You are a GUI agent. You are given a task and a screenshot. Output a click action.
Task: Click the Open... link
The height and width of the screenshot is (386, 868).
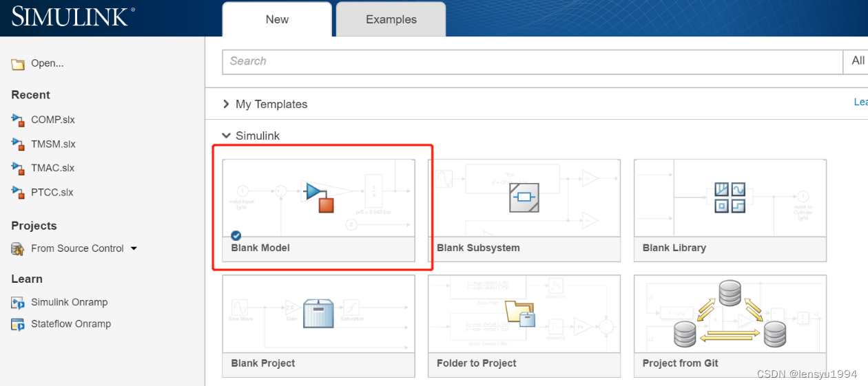point(47,63)
